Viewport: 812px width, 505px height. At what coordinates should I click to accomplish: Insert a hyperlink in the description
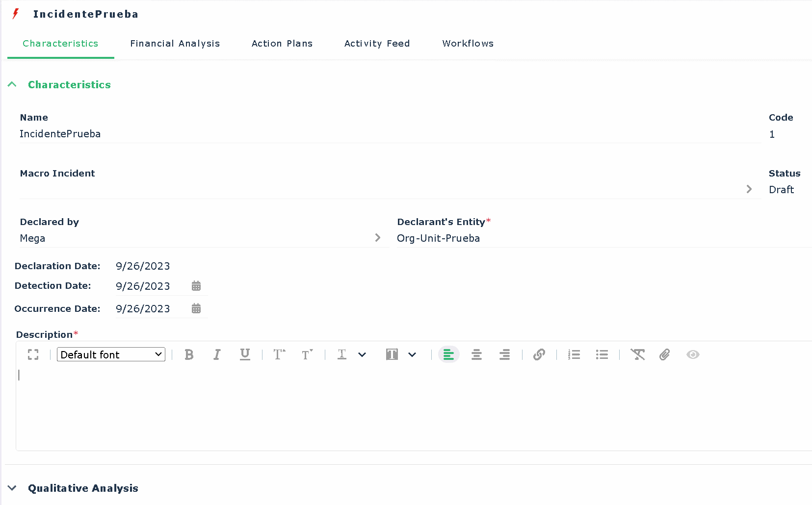pyautogui.click(x=539, y=354)
